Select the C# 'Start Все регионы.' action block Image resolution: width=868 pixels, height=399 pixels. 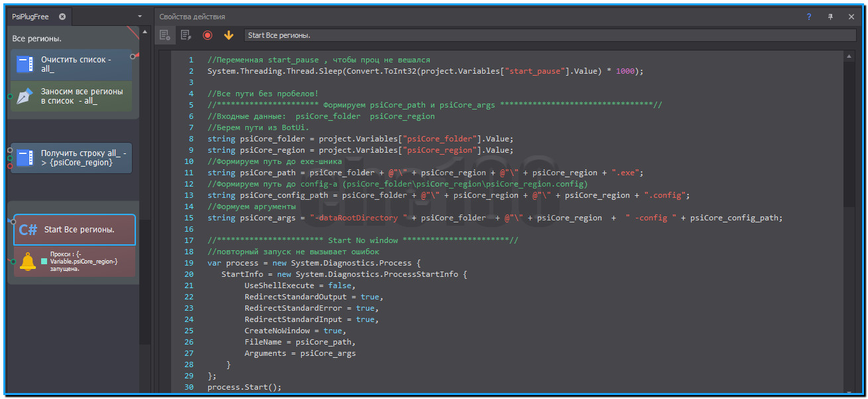[74, 230]
